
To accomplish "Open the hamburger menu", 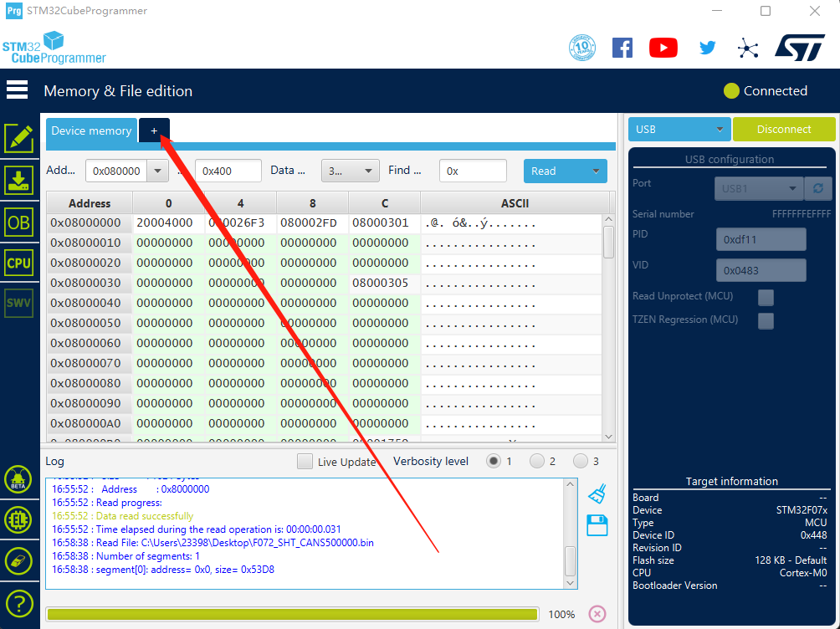I will pos(17,90).
